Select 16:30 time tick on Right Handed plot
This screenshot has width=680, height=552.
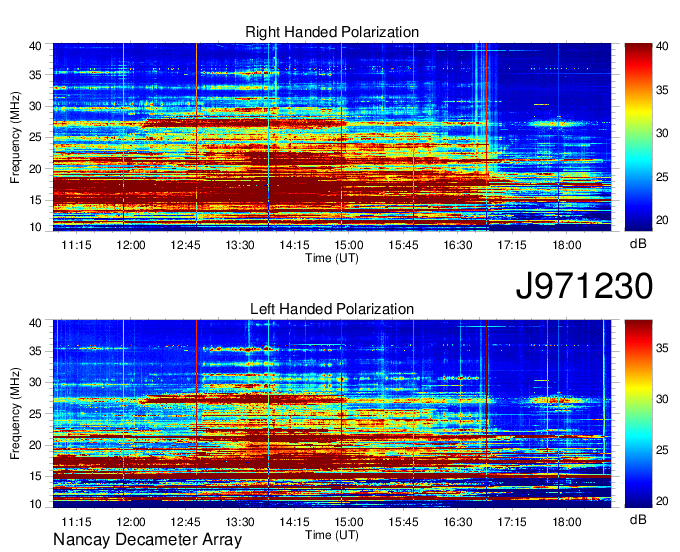(x=458, y=245)
